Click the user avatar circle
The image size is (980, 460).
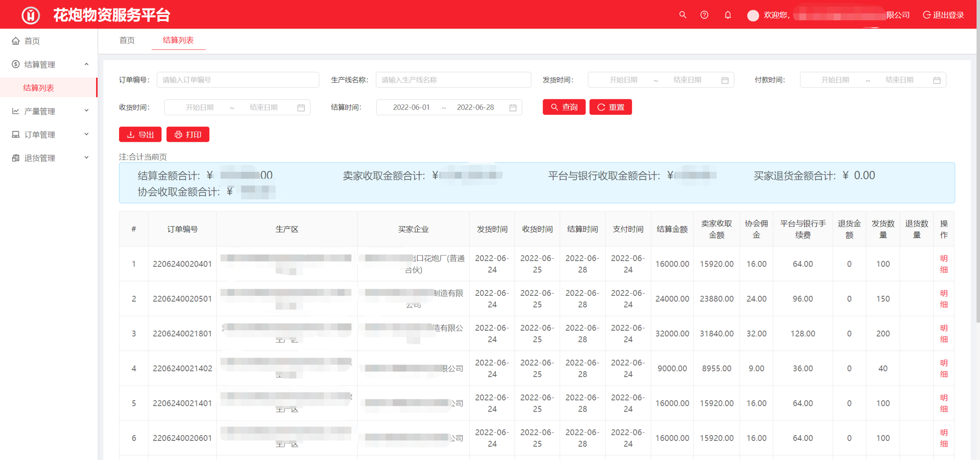click(x=753, y=15)
